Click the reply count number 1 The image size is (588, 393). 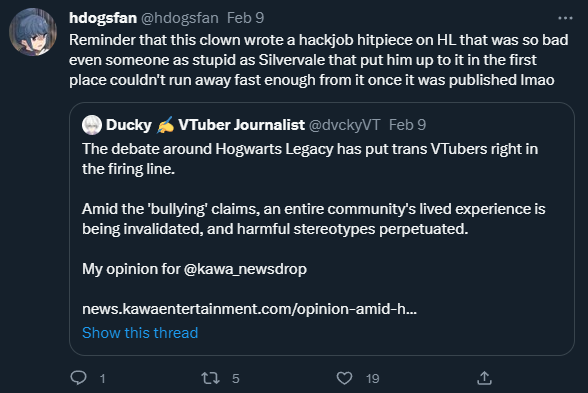(x=102, y=379)
